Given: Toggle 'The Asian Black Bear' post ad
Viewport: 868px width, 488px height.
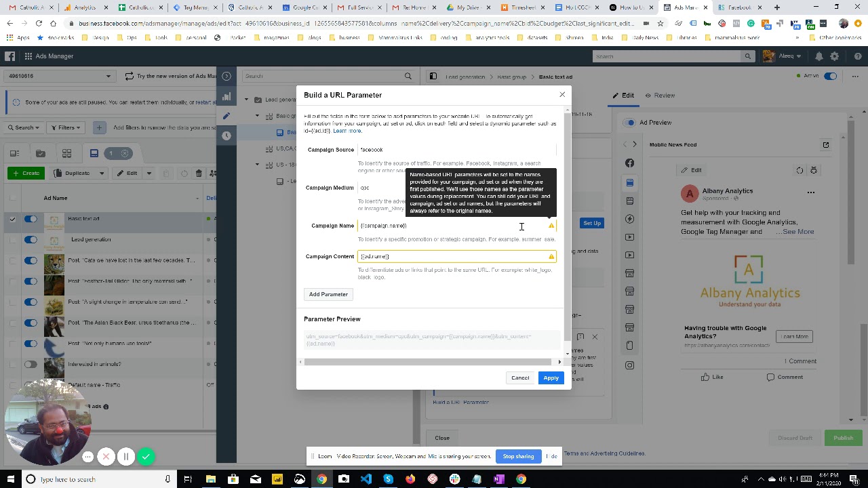Looking at the screenshot, I should 31,323.
